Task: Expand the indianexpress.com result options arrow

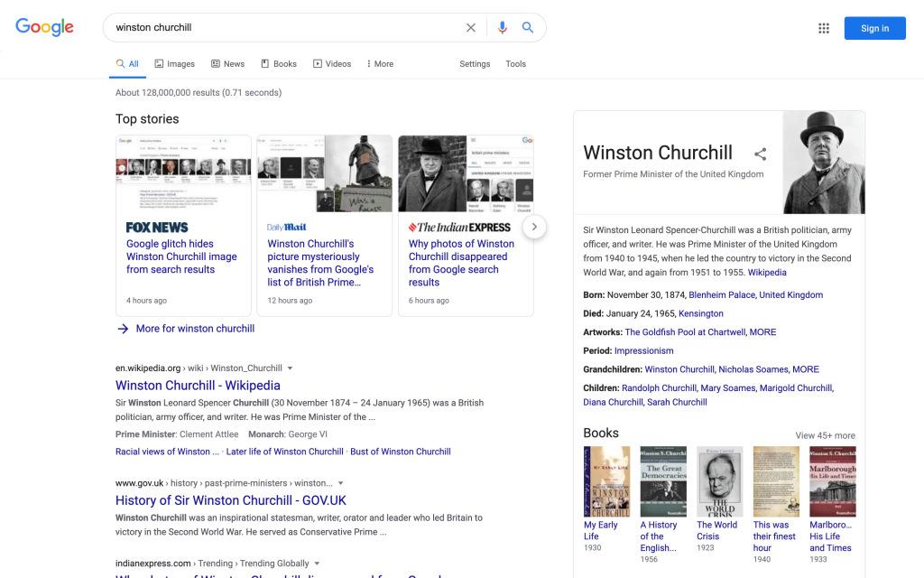Action: 317,564
